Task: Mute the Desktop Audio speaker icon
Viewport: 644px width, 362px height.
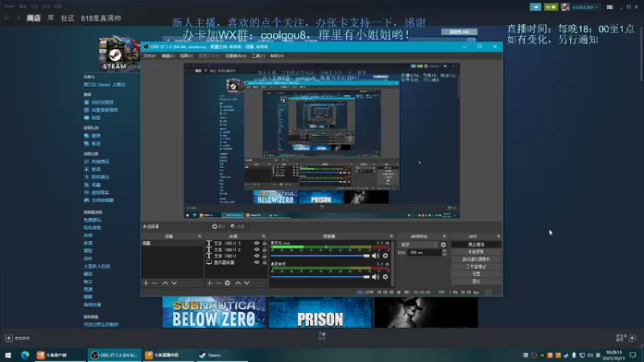Action: click(375, 277)
